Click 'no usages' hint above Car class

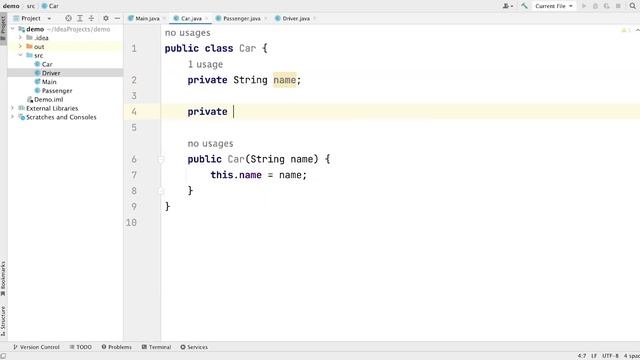pyautogui.click(x=187, y=33)
